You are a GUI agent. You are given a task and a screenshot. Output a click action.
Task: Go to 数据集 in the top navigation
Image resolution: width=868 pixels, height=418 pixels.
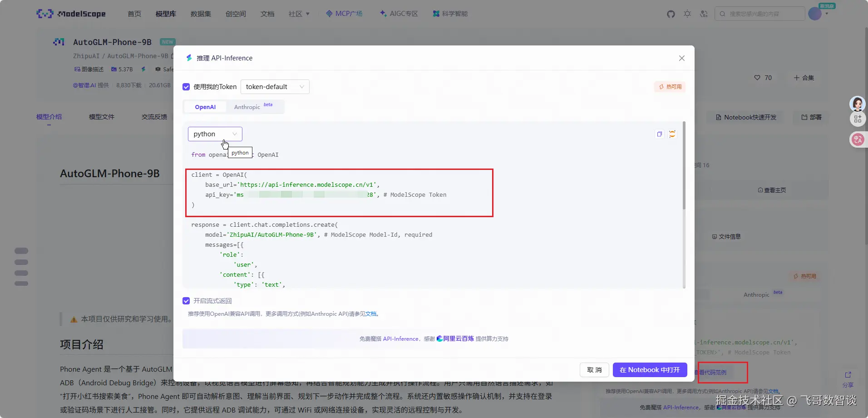[x=201, y=14]
